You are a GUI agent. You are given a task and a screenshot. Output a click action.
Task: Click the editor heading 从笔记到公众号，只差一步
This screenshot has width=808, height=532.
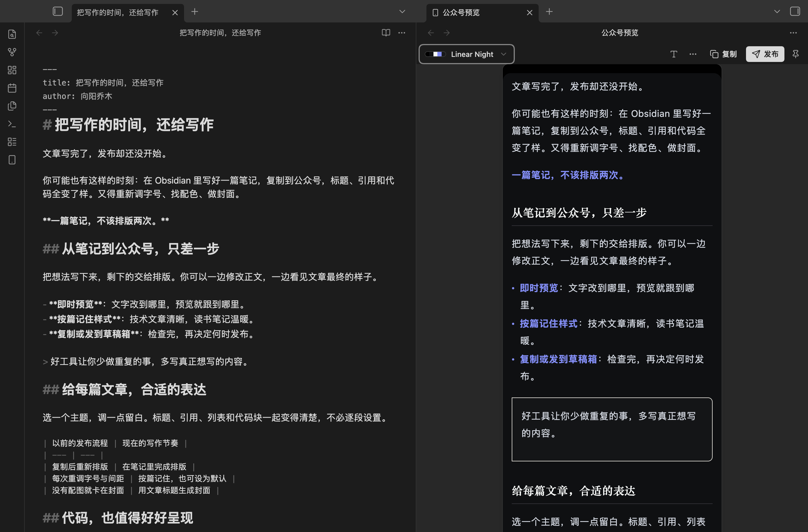[x=140, y=249]
